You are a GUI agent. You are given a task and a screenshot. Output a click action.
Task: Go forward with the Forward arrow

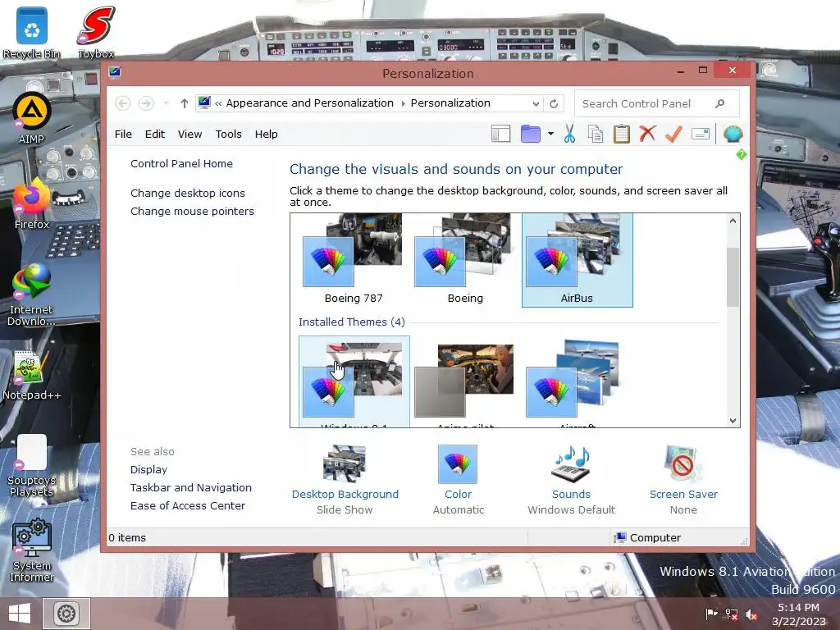[146, 103]
